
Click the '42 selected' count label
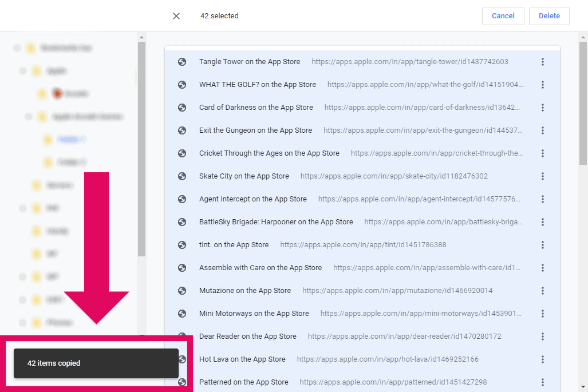(x=219, y=16)
